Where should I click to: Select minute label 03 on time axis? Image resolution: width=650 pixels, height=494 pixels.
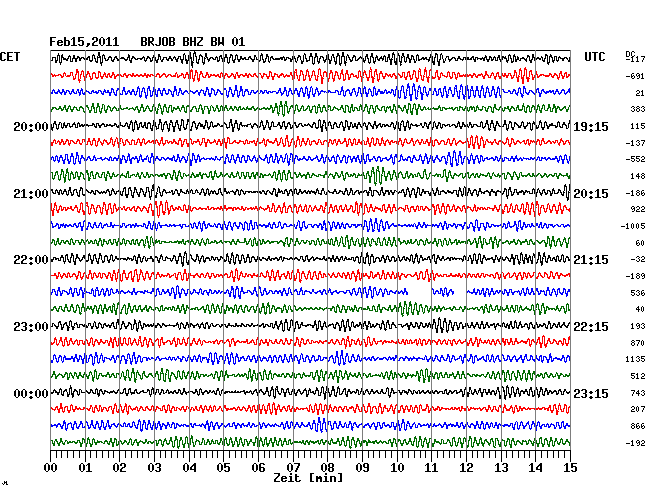pyautogui.click(x=154, y=468)
